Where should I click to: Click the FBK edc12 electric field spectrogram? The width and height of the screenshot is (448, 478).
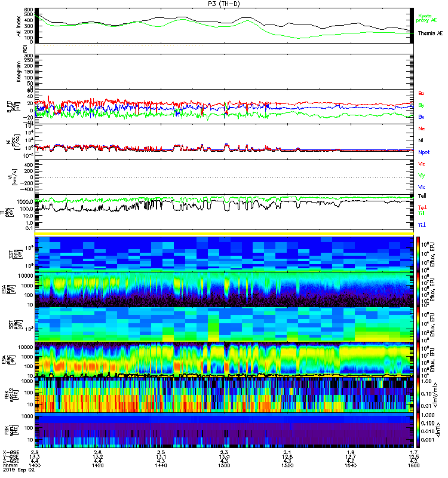(224, 395)
